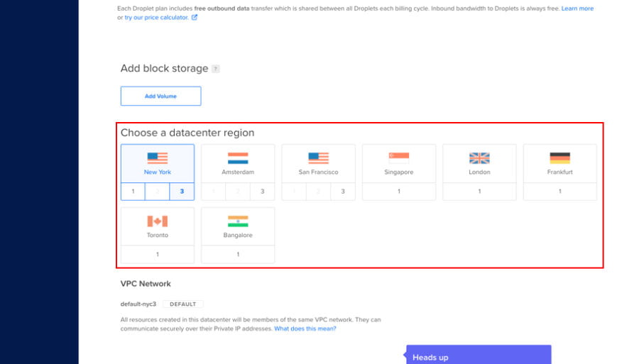Click the Heads up notification banner
639x364 pixels.
click(x=478, y=355)
